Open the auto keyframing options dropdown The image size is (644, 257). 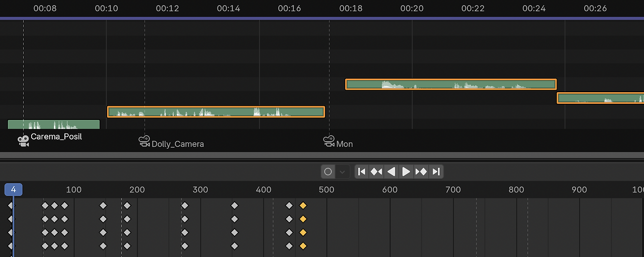[343, 172]
